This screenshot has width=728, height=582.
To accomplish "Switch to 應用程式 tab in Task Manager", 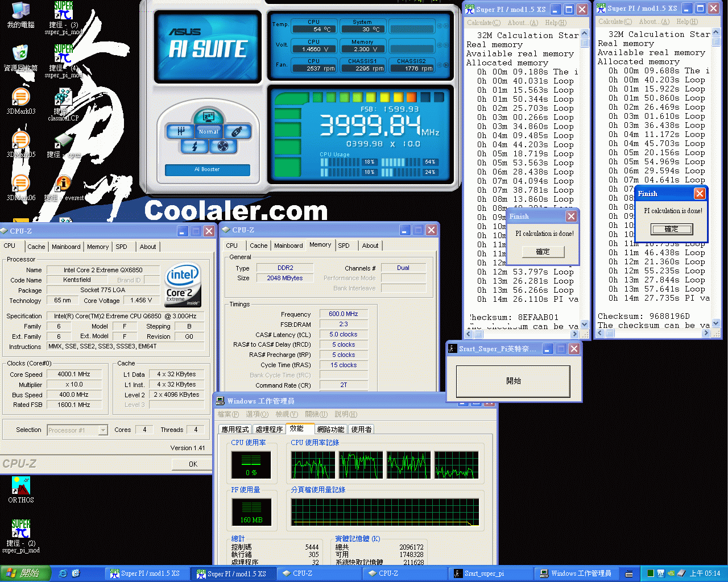I will click(235, 429).
